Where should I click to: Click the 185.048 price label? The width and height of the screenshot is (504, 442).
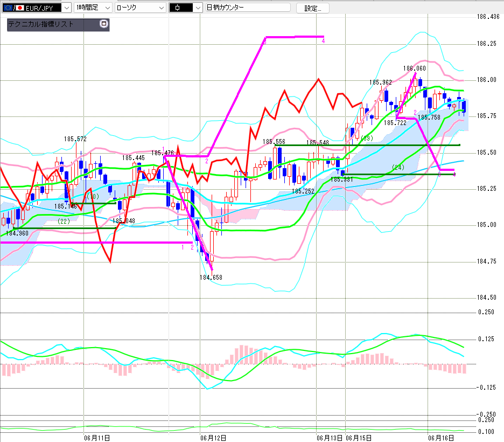point(124,220)
